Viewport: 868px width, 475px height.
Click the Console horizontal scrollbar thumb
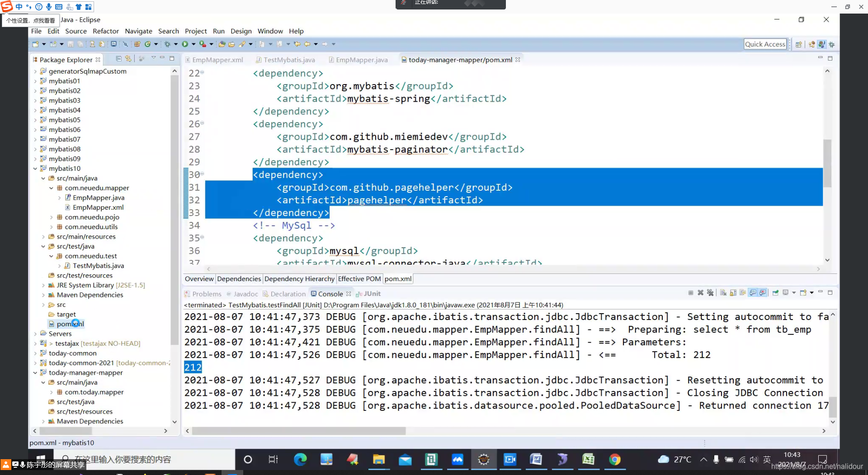click(298, 431)
